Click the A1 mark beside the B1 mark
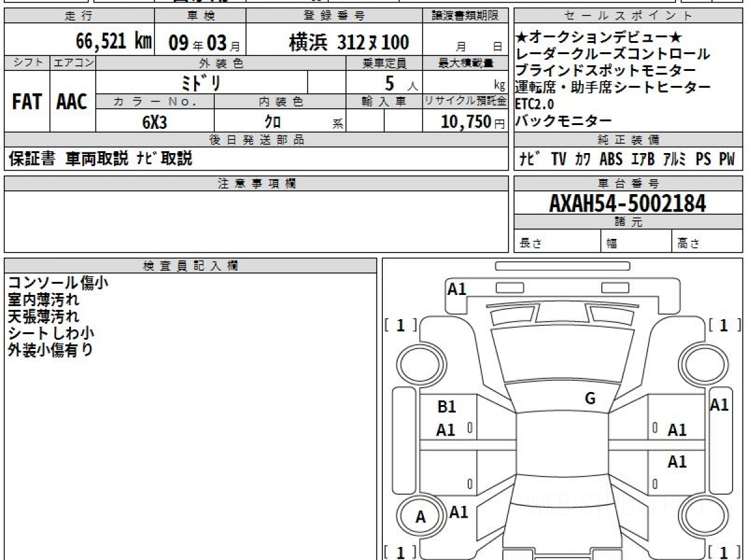This screenshot has height=560, width=747. pos(446,430)
